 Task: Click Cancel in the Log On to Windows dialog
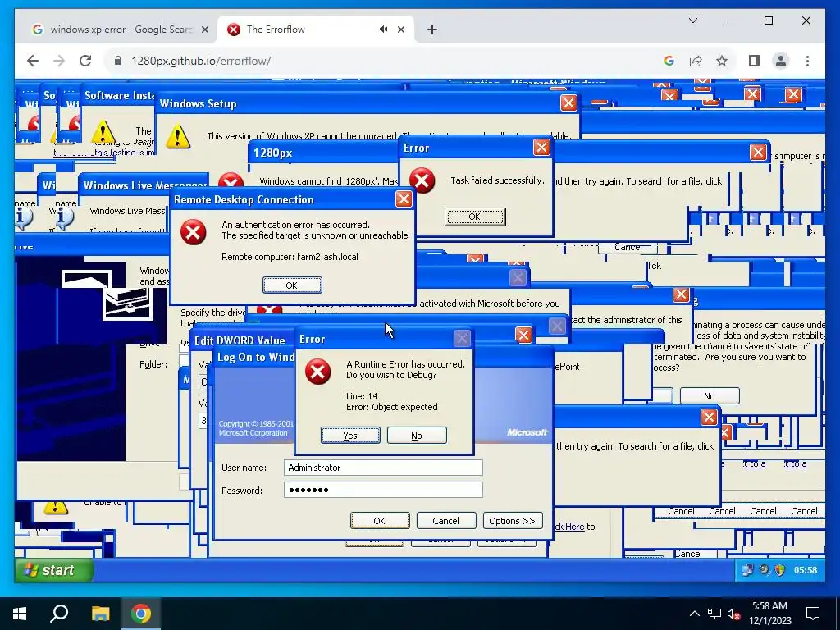[x=445, y=521]
